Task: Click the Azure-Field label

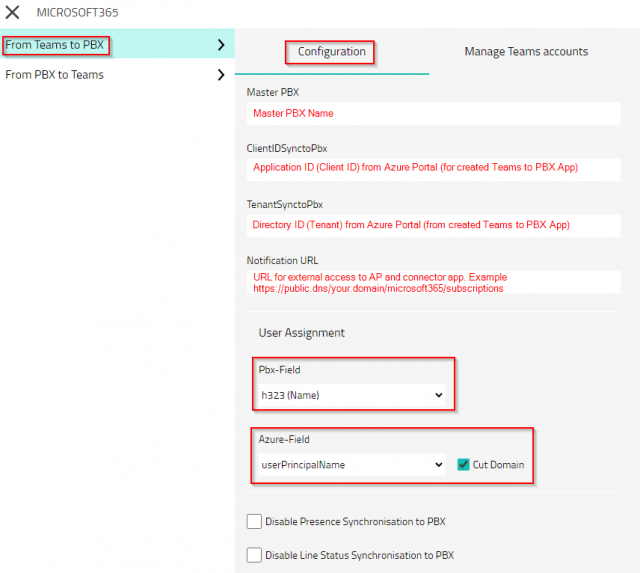Action: [x=285, y=439]
